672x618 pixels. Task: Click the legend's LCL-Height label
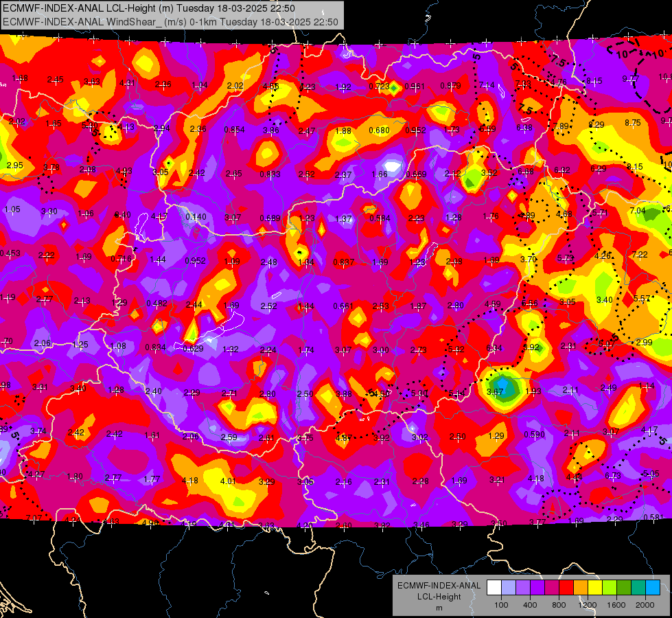[x=439, y=597]
